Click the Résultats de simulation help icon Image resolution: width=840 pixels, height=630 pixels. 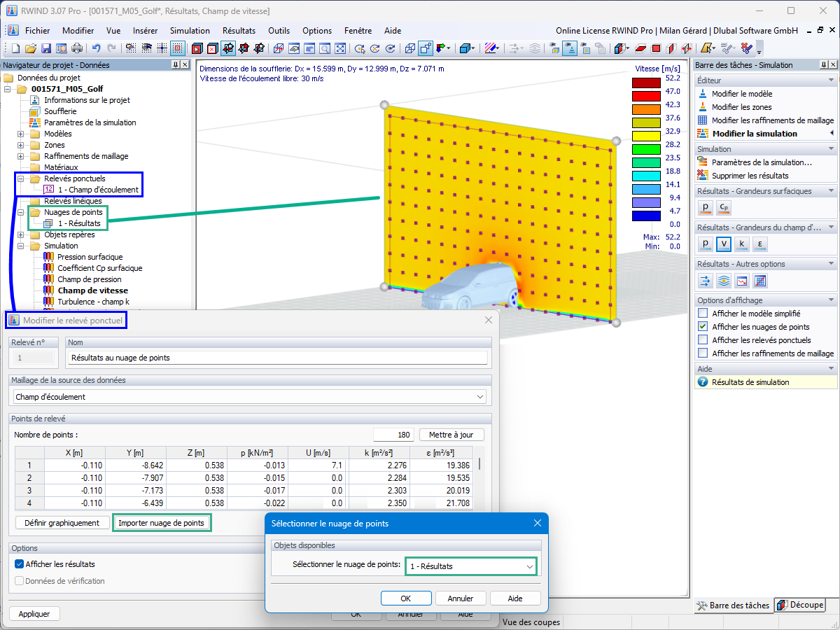click(703, 382)
